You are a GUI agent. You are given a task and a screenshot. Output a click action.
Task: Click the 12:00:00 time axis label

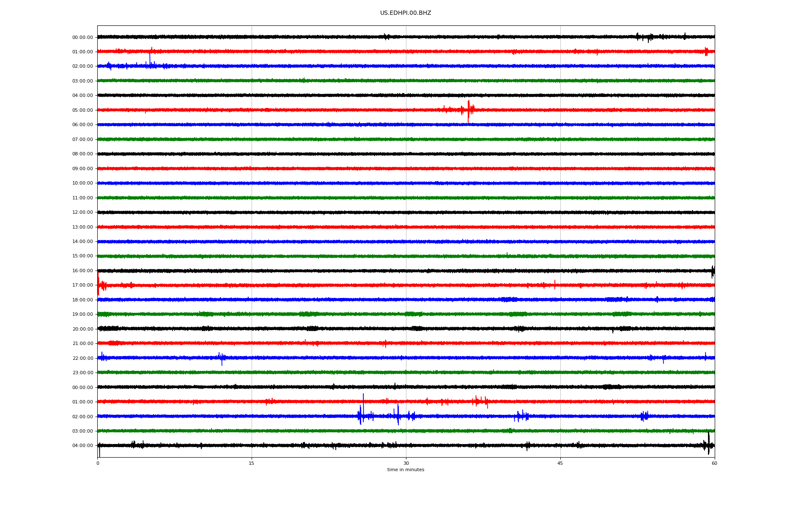82,213
